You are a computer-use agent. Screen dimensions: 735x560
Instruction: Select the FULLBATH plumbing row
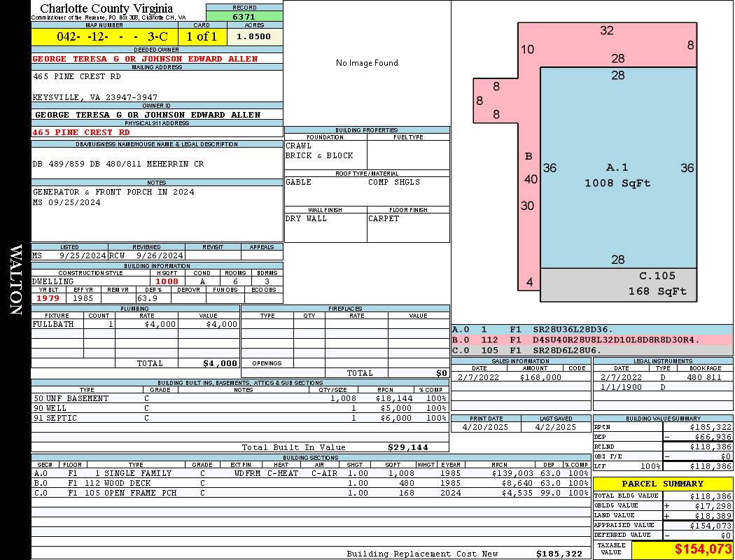point(135,324)
